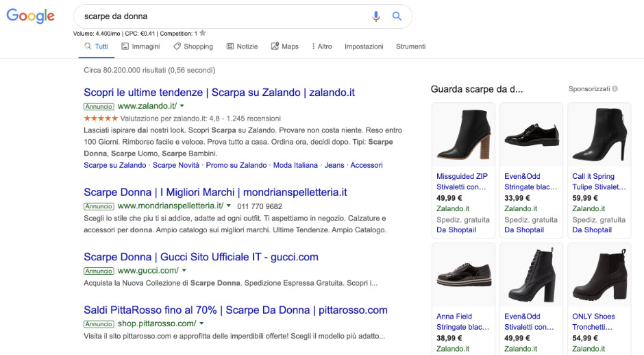Viewport: 644px width, 355px height.
Task: Click the Accessori sitelink
Action: (367, 165)
